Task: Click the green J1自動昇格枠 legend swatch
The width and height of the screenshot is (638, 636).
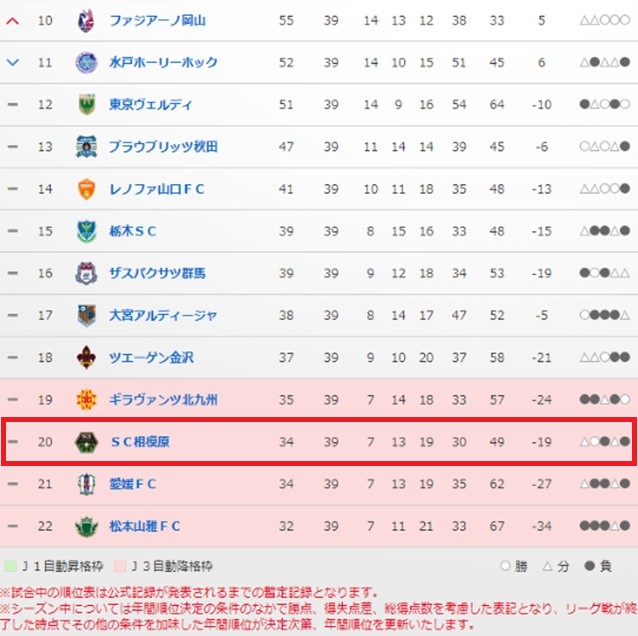Action: tap(10, 566)
